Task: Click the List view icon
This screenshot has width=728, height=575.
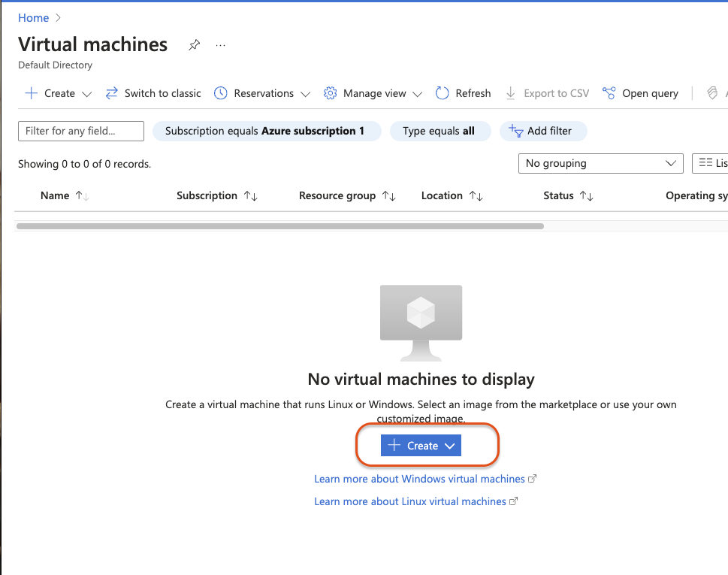Action: [705, 162]
